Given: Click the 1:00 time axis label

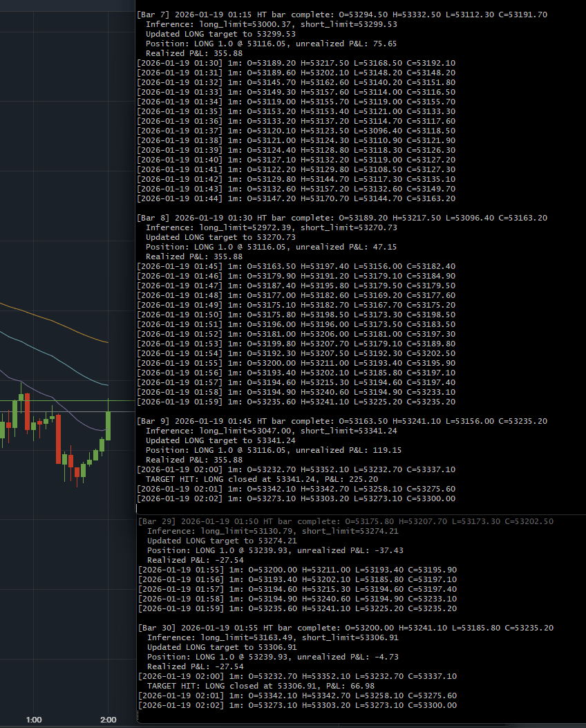Looking at the screenshot, I should pos(34,720).
